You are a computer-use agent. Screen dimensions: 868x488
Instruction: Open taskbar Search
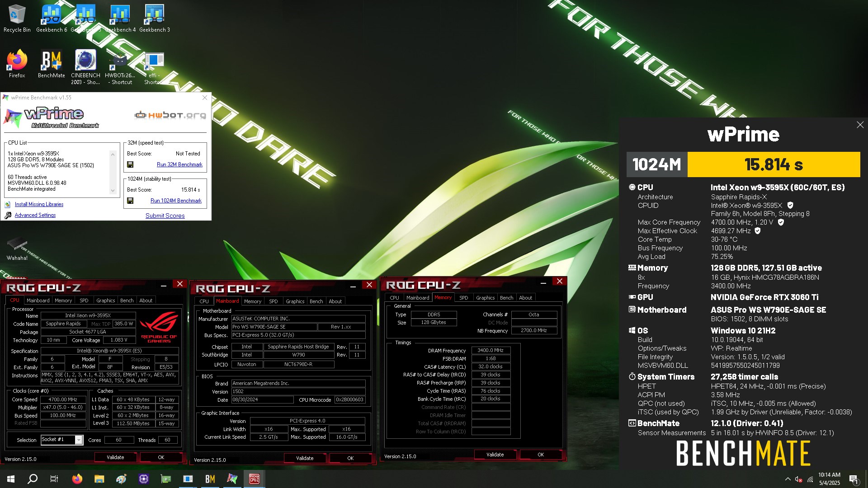33,479
